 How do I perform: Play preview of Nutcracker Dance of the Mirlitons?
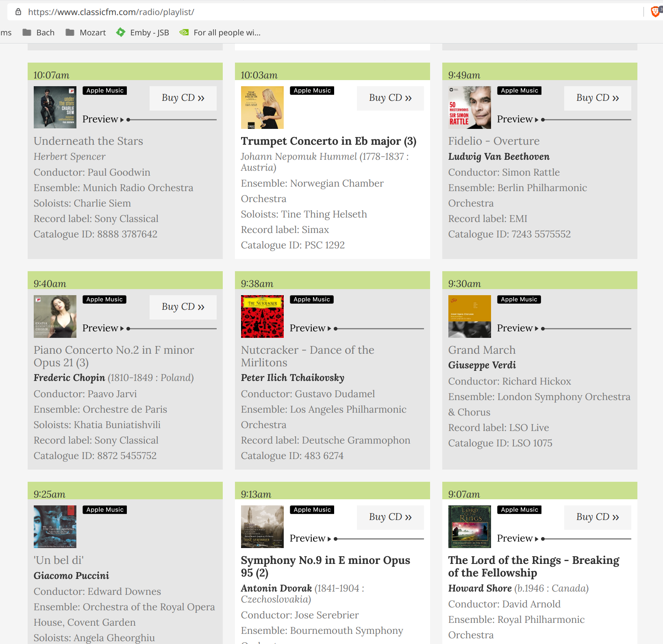311,329
